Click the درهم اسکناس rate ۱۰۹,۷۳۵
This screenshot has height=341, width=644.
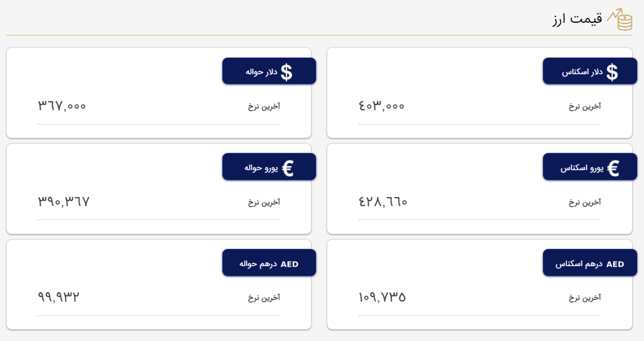point(382,297)
